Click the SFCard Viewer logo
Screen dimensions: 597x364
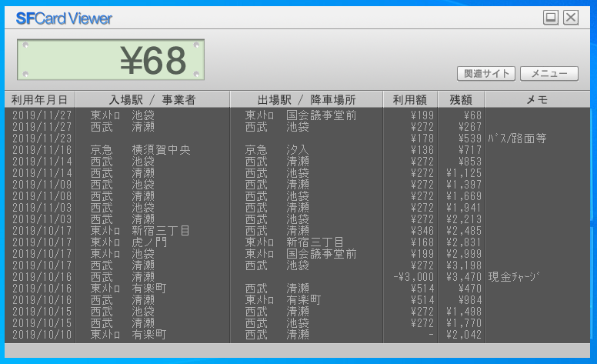[64, 18]
